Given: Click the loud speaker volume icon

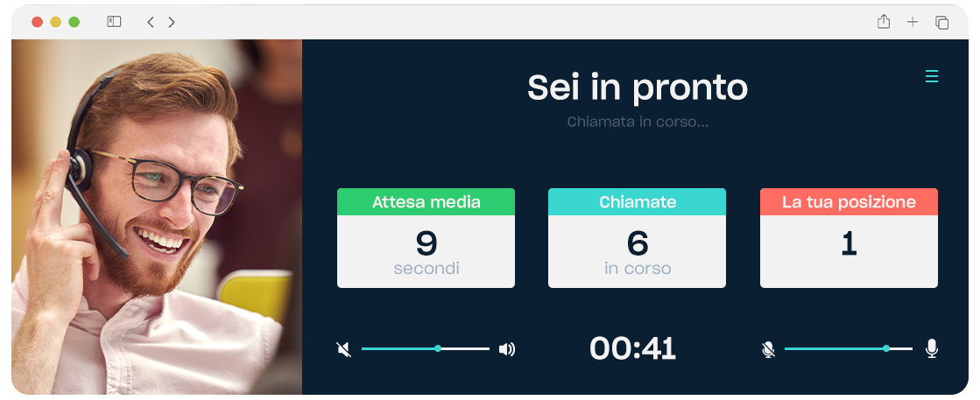Looking at the screenshot, I should [x=507, y=348].
